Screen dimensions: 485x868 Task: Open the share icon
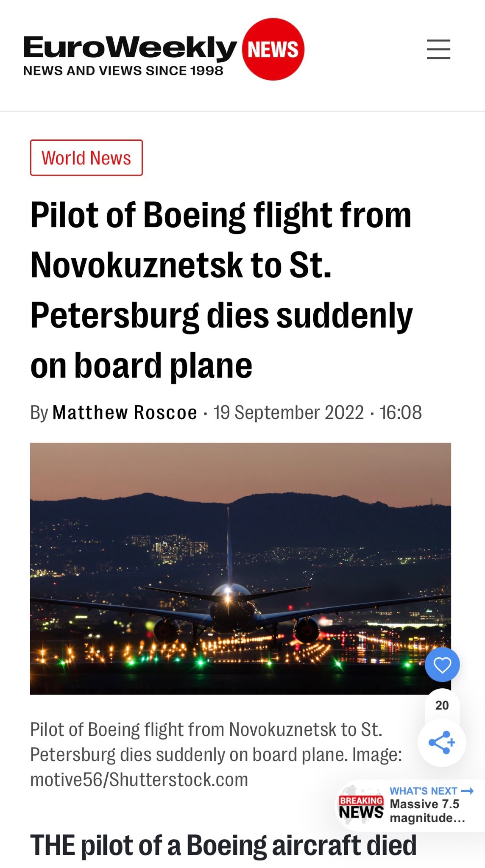point(442,743)
